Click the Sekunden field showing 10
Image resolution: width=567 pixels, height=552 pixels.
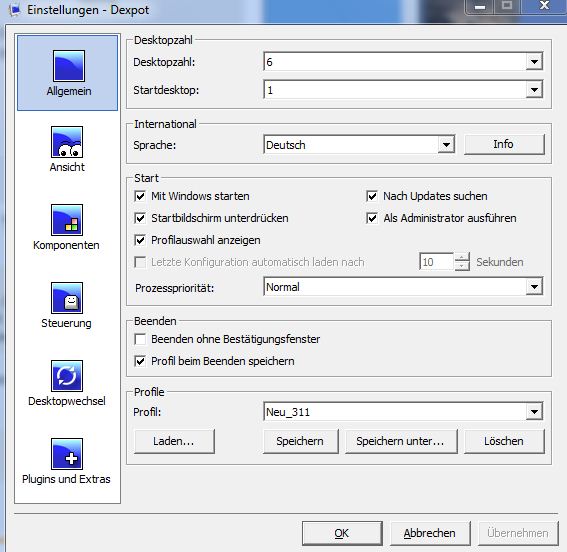[x=436, y=262]
